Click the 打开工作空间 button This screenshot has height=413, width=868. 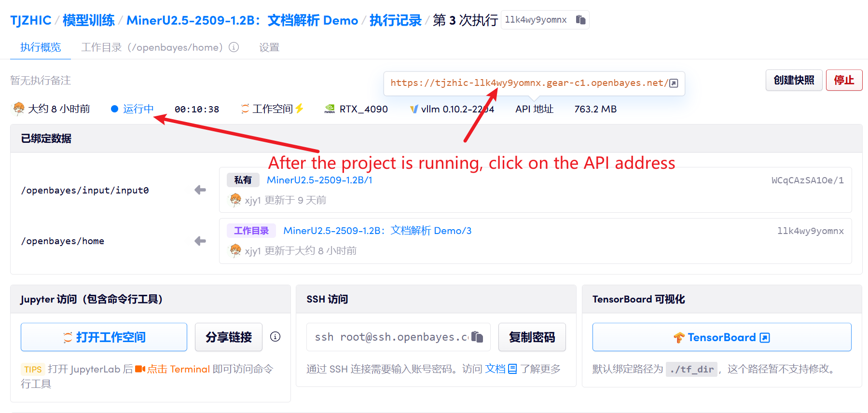[104, 337]
